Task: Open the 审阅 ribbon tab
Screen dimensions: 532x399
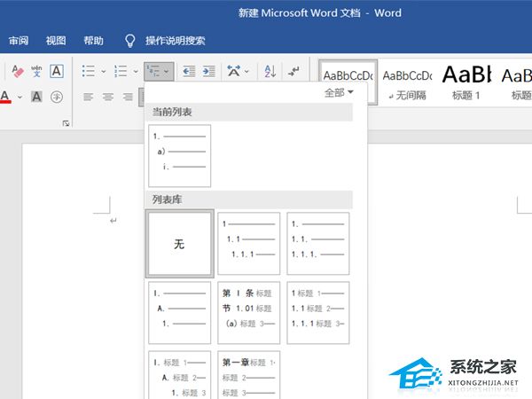Action: pyautogui.click(x=19, y=41)
